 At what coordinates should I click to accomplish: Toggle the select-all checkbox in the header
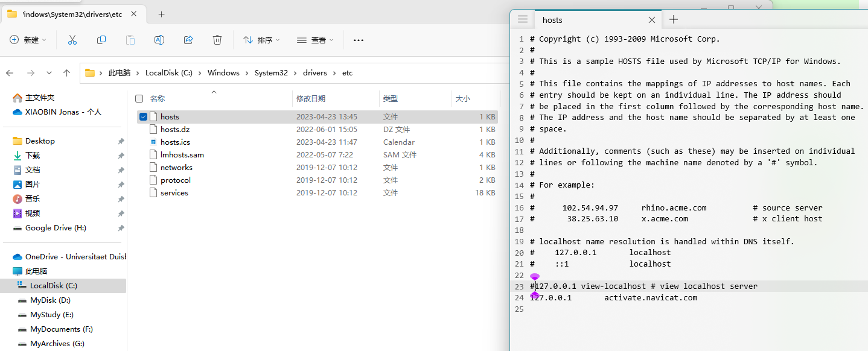coord(139,98)
